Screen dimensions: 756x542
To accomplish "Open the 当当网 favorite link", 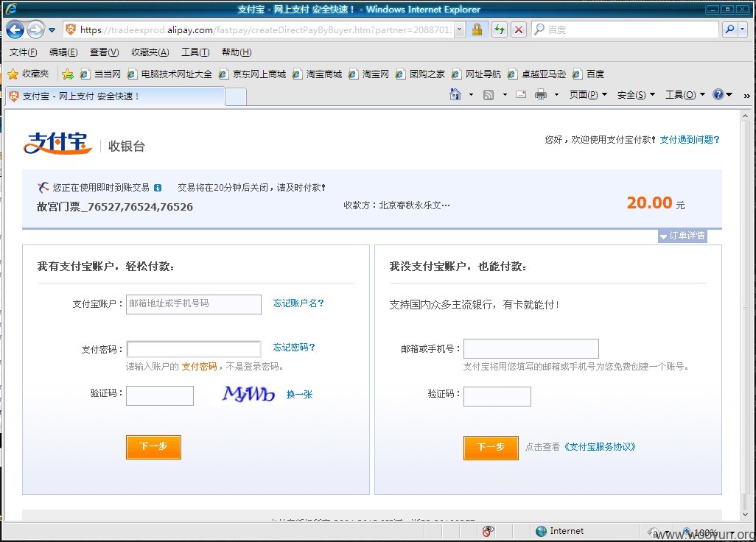I will pos(100,74).
